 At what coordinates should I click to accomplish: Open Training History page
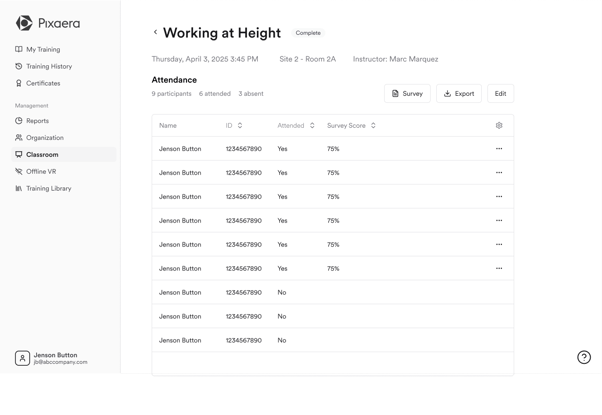pyautogui.click(x=48, y=66)
